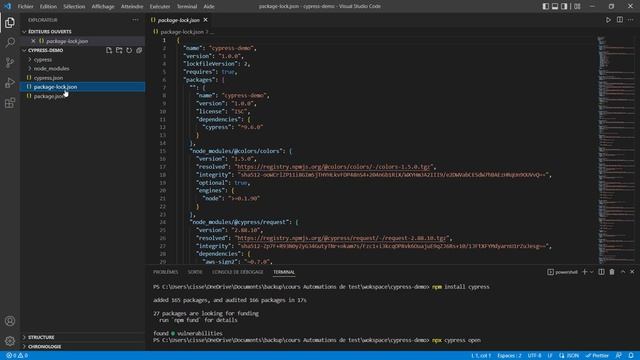Switch to the PROBLÈMES panel tab
The image size is (640, 360).
[165, 272]
